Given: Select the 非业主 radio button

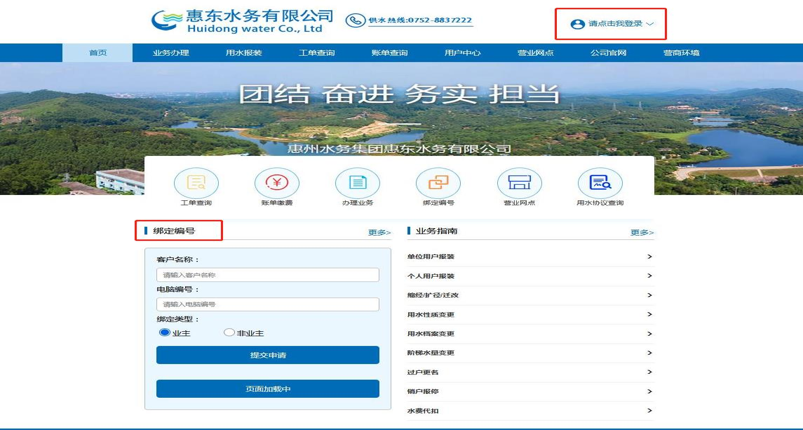Looking at the screenshot, I should (229, 333).
